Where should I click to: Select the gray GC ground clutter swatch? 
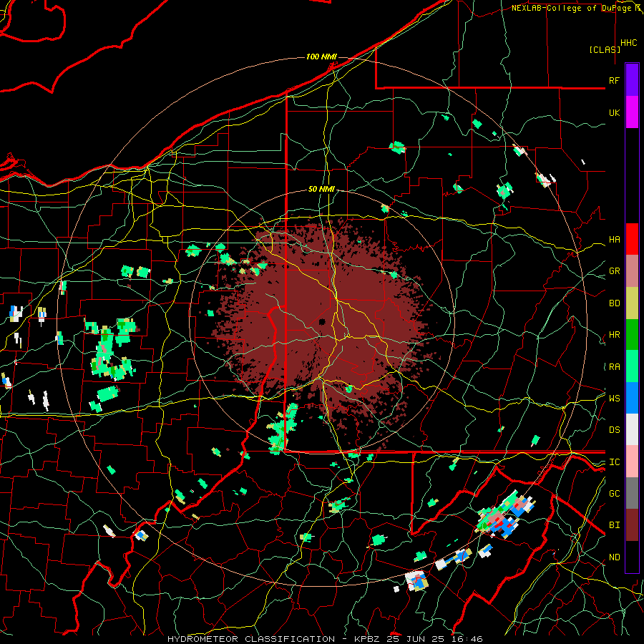pos(632,493)
